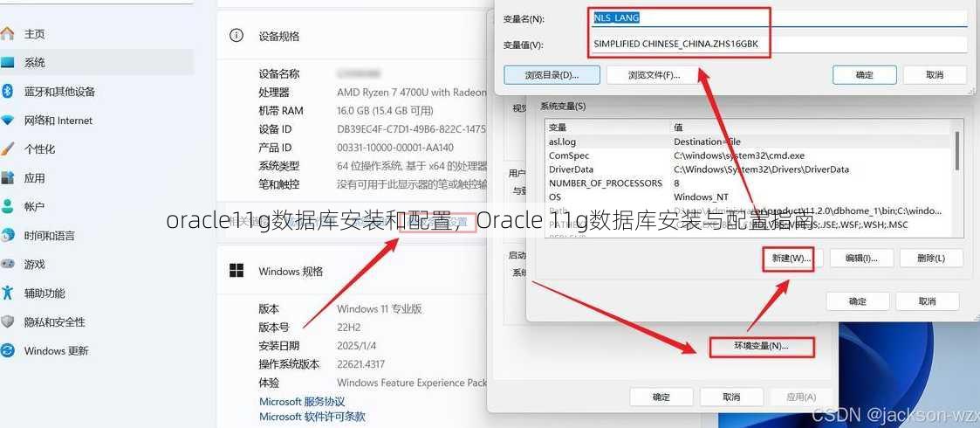Open Microsoft 服务协议 link

302,401
